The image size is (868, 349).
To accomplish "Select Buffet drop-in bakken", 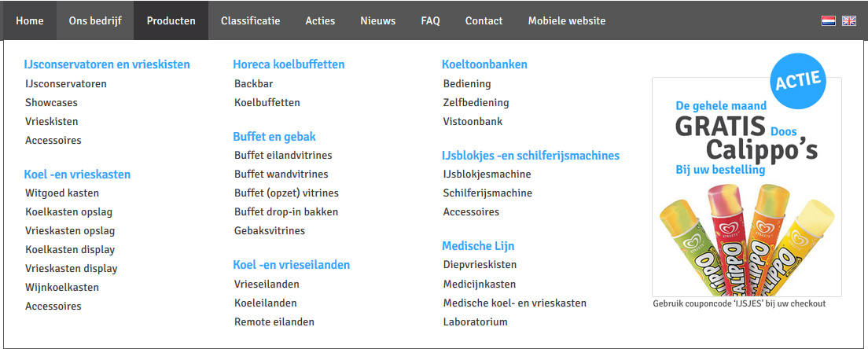I will pos(286,211).
